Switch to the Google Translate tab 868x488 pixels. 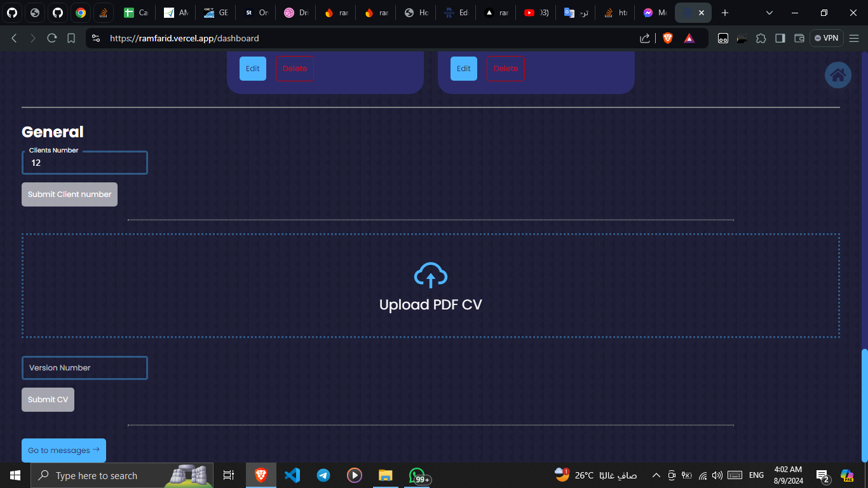pos(576,13)
